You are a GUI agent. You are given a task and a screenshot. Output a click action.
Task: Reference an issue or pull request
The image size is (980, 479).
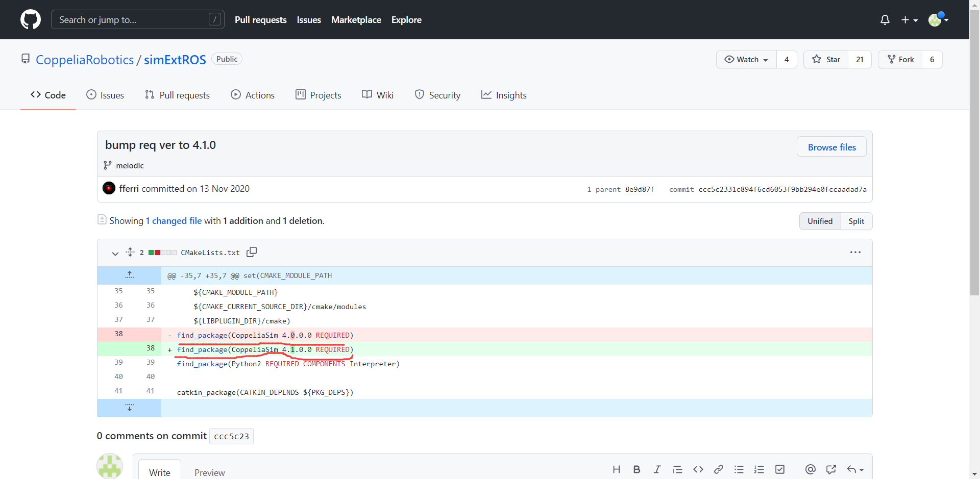(x=831, y=469)
